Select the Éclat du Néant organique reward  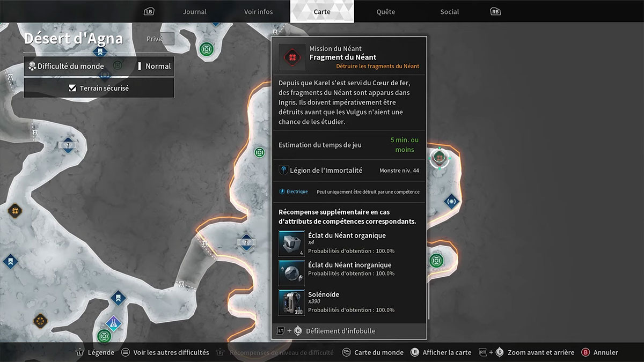click(291, 243)
